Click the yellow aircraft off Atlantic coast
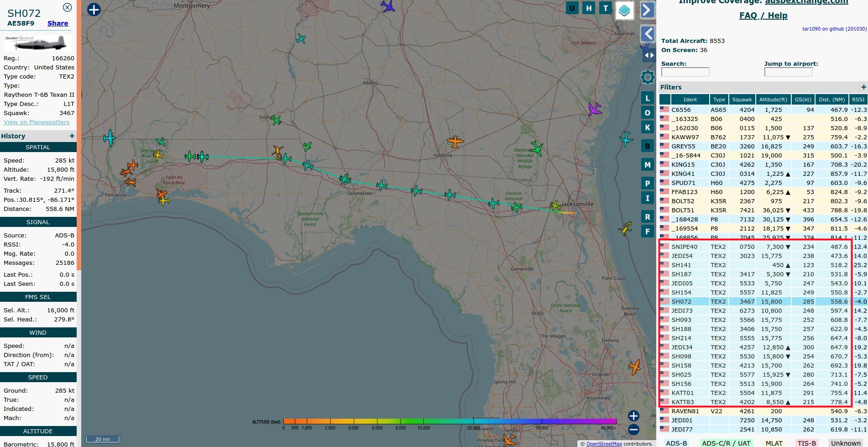Viewport: 868px width, 447px height. 626,228
